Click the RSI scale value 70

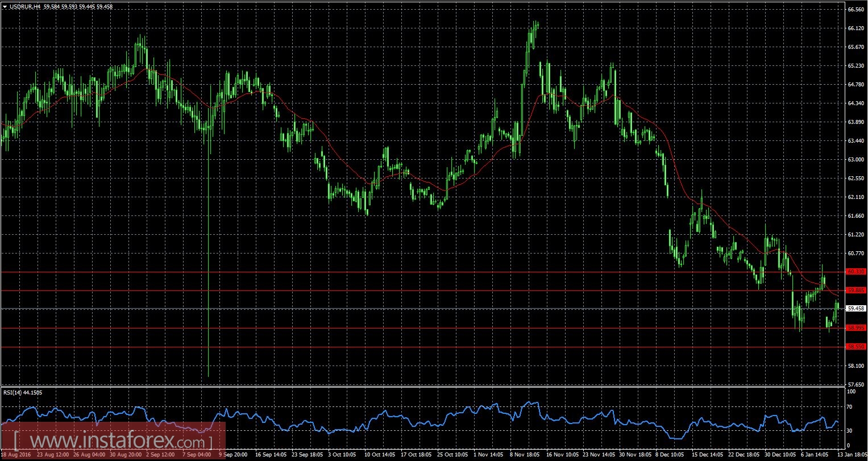click(x=850, y=408)
